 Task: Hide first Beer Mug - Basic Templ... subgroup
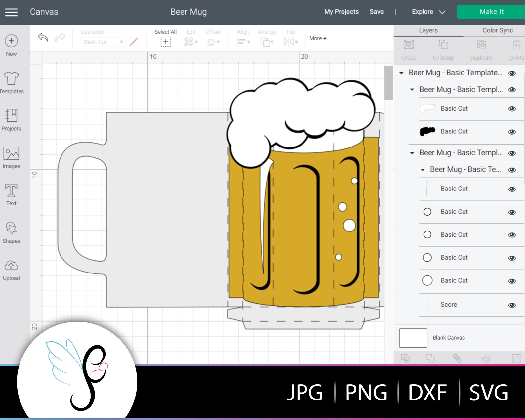point(512,90)
